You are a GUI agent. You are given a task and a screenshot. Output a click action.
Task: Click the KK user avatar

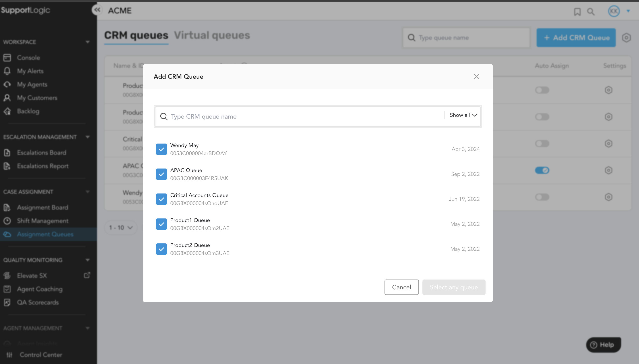[x=614, y=11]
